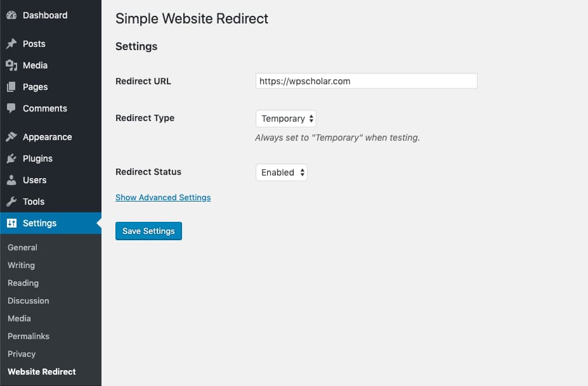This screenshot has height=386, width=588.
Task: Click the Tools wrench icon
Action: (x=13, y=202)
